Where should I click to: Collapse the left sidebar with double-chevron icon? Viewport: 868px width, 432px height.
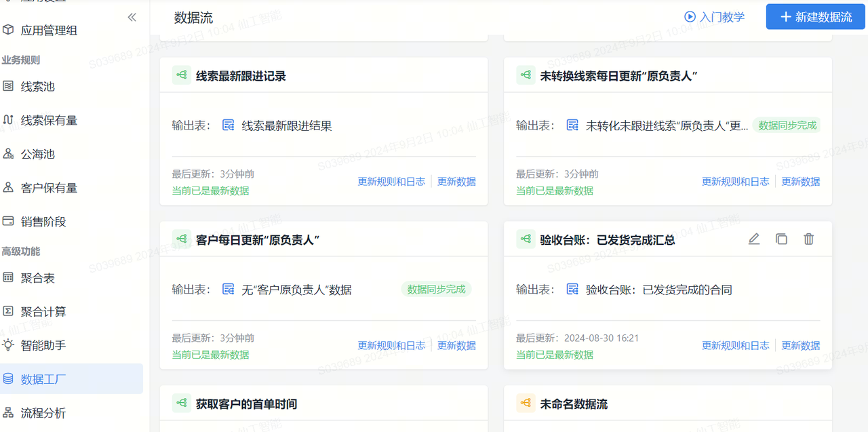[x=132, y=18]
